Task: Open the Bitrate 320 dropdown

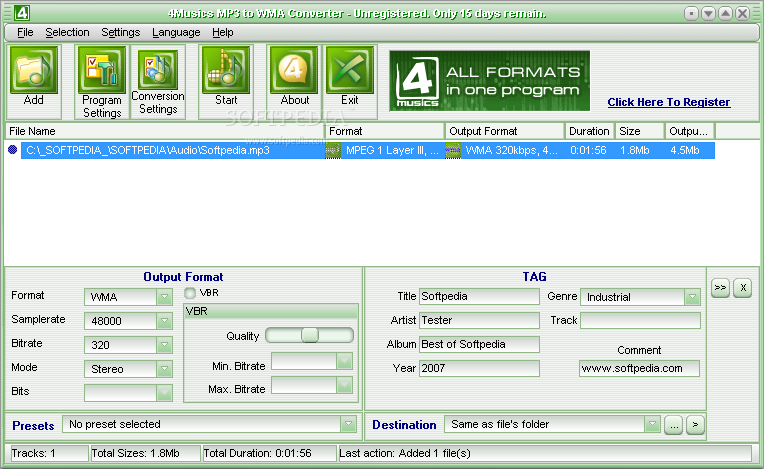Action: pyautogui.click(x=164, y=344)
